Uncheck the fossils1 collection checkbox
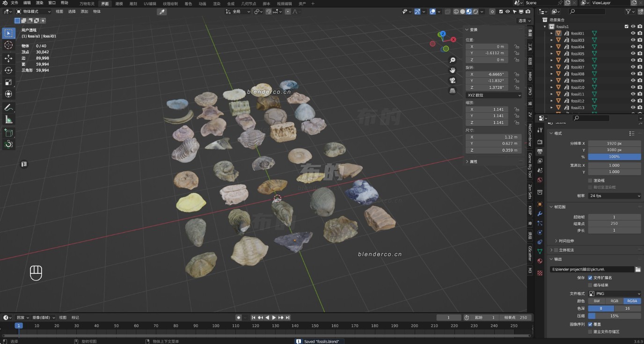This screenshot has height=344, width=644. click(627, 27)
